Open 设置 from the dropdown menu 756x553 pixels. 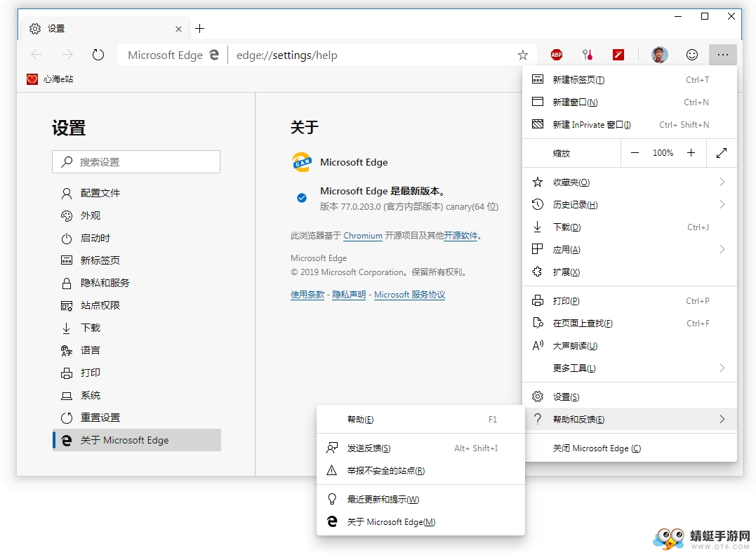point(629,397)
